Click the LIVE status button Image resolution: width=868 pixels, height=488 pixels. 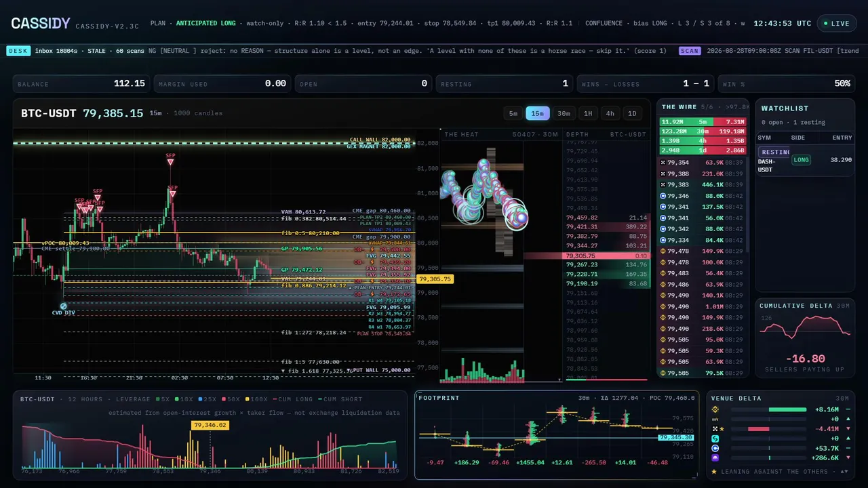[837, 23]
